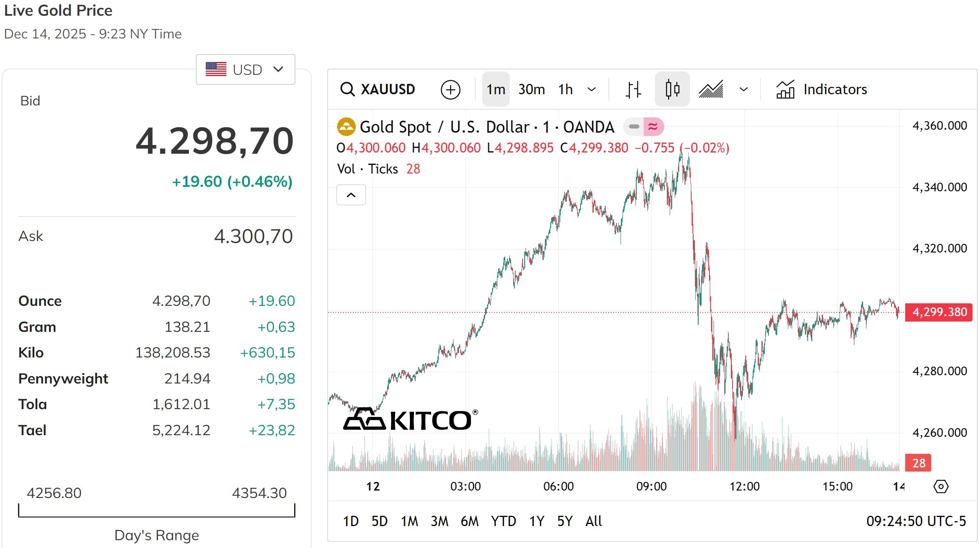Select the bars chart style icon

pyautogui.click(x=633, y=89)
